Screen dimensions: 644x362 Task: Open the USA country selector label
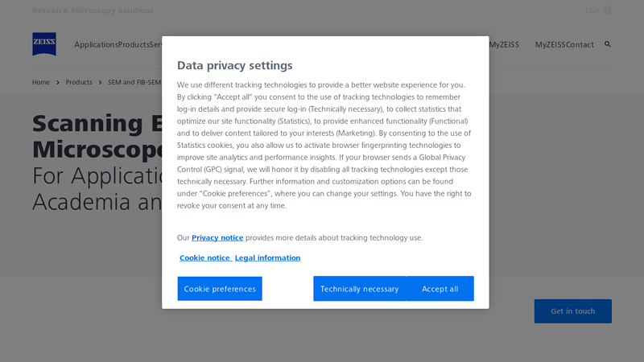592,10
